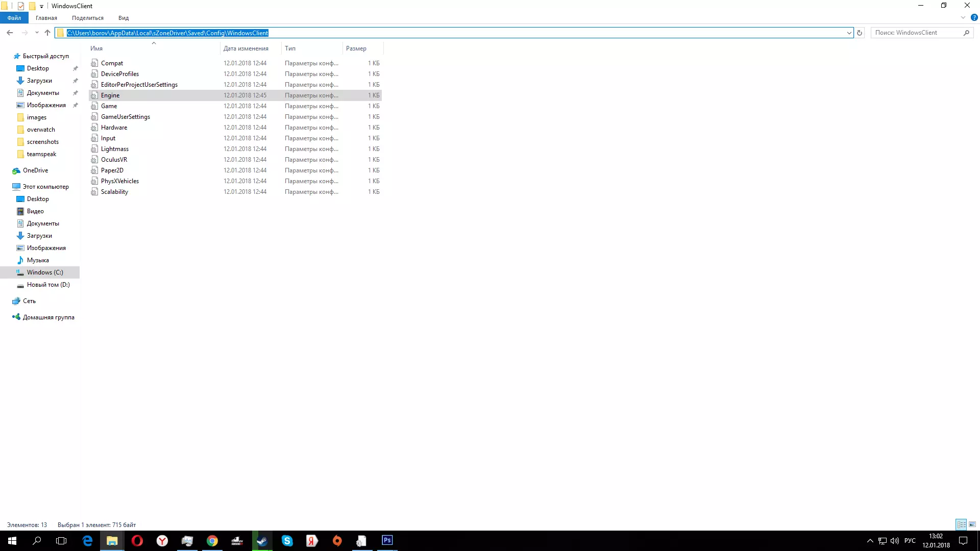Open the quick access toolbar customize dropdown

click(x=42, y=6)
